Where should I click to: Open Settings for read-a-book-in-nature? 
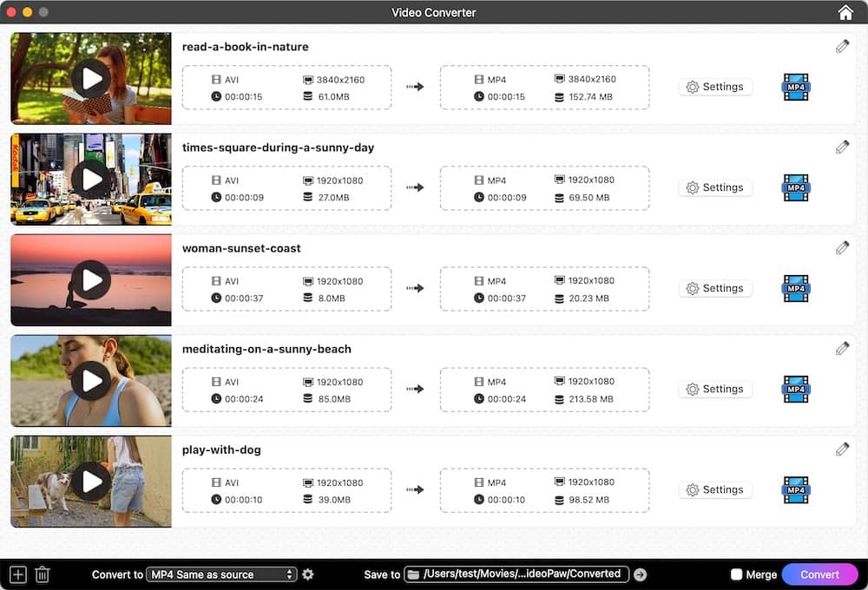click(715, 87)
